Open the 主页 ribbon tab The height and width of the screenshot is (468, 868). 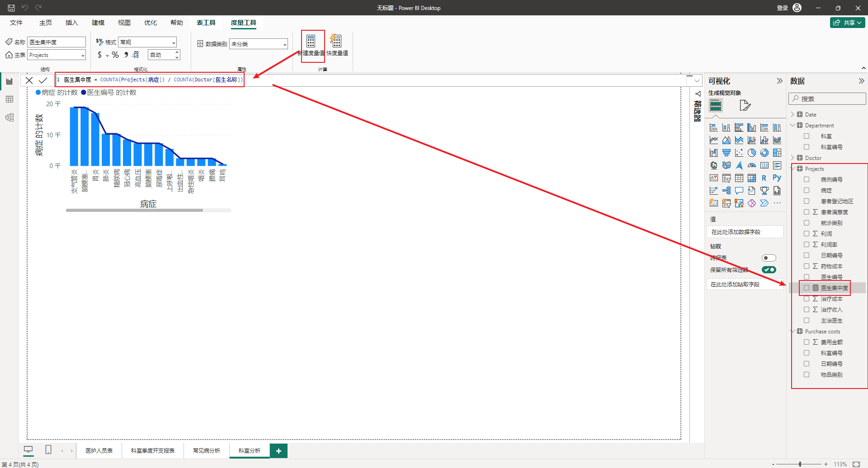click(46, 23)
